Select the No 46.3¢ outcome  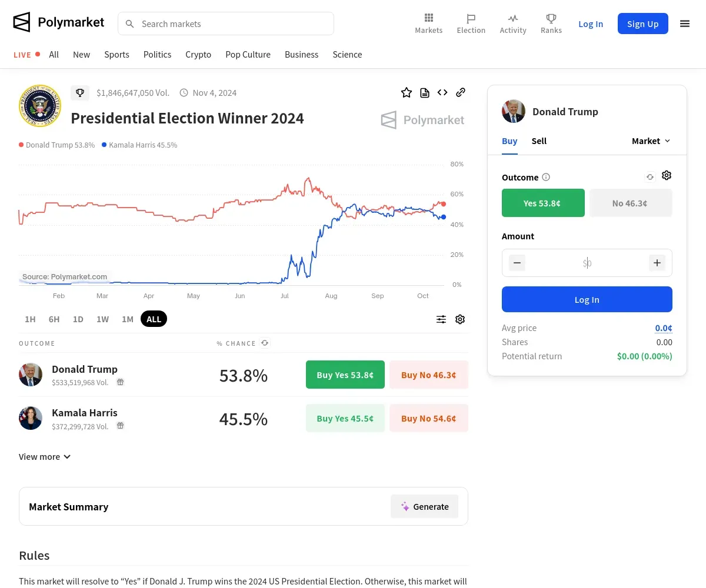tap(630, 203)
